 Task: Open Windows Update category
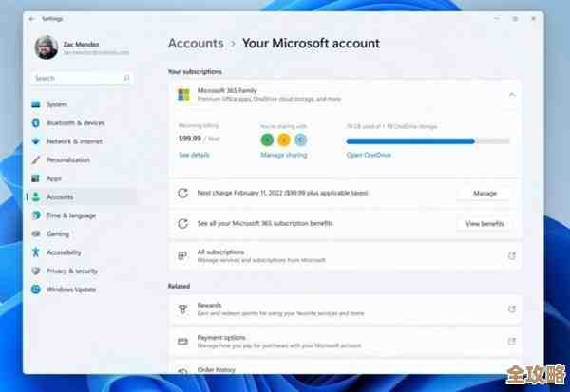click(82, 289)
